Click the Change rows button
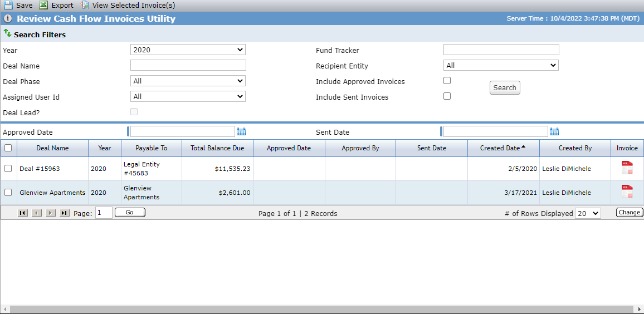The width and height of the screenshot is (644, 314). tap(630, 212)
